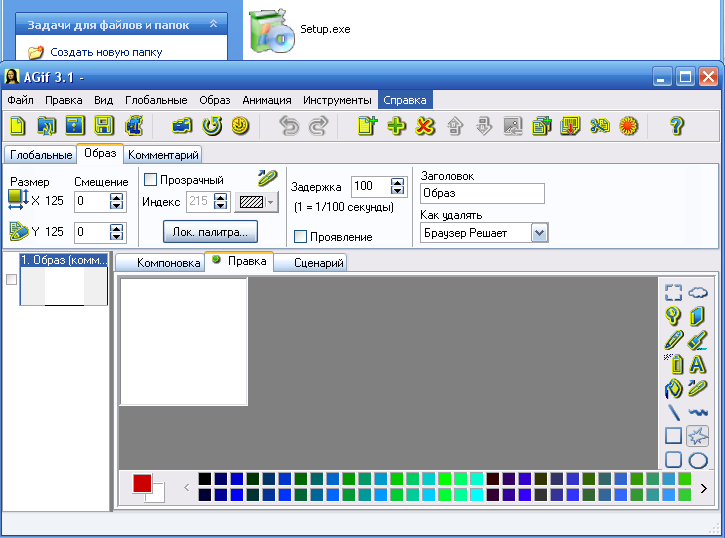The image size is (725, 538).
Task: Click the red foreground color swatch
Action: click(142, 483)
